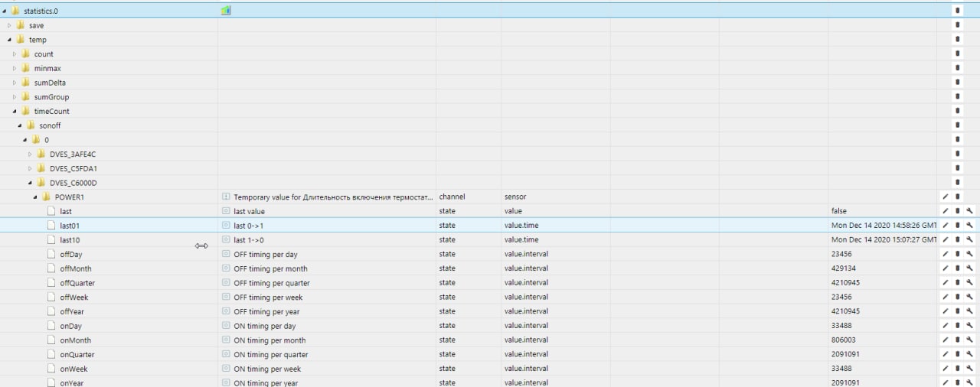Screen dimensions: 980x387
Task: Click the POWER1 temporary value description
Action: coord(333,197)
